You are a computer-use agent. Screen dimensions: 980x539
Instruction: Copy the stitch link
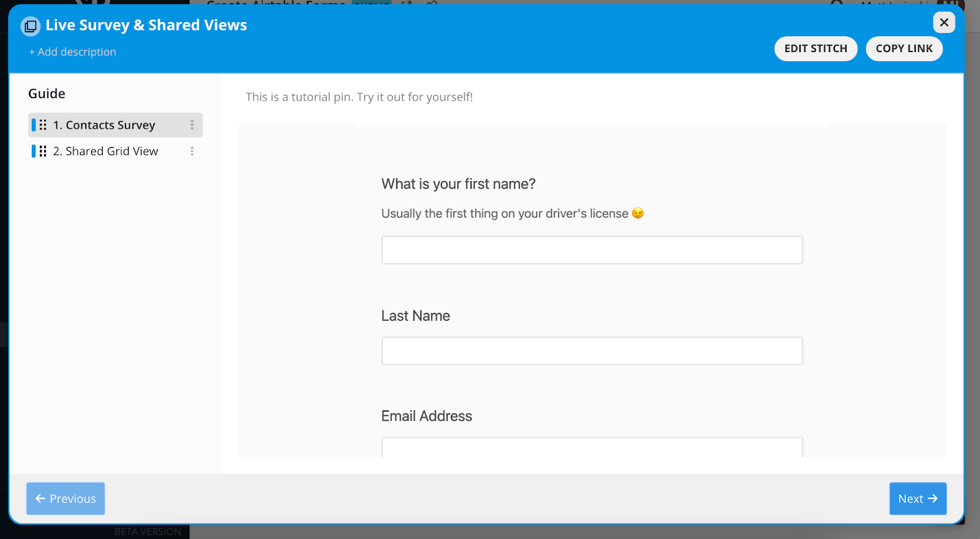tap(904, 49)
